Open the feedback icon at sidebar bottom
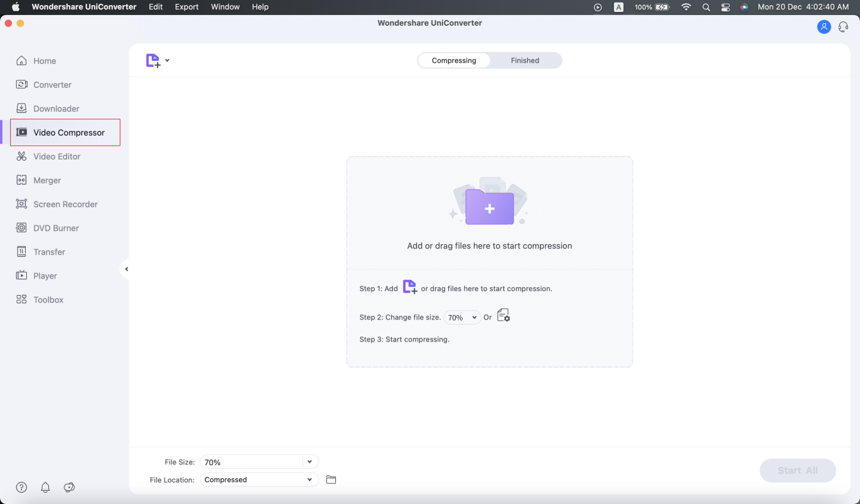860x504 pixels. [x=70, y=487]
